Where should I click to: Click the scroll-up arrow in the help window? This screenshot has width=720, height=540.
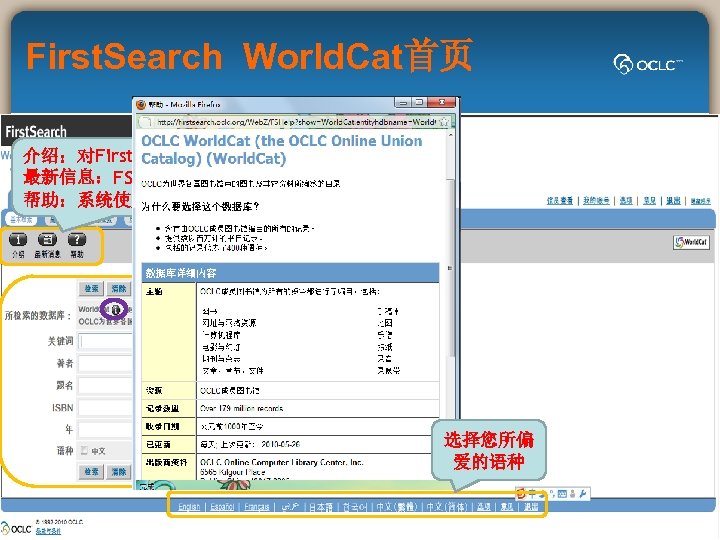coord(450,135)
